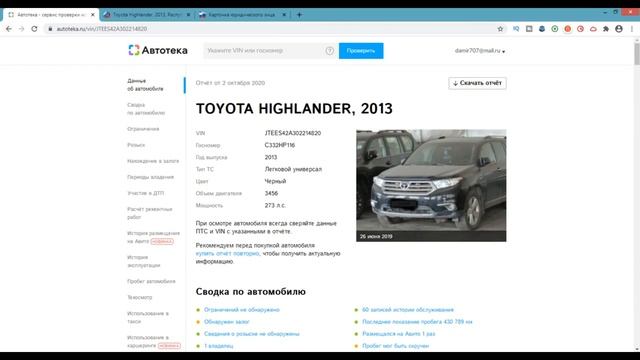This screenshot has height=360, width=640.
Task: Click the red cloud extension icon
Action: coord(593,29)
